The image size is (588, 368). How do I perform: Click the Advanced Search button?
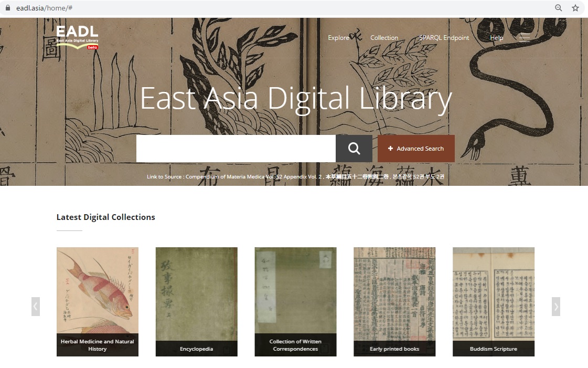point(416,149)
